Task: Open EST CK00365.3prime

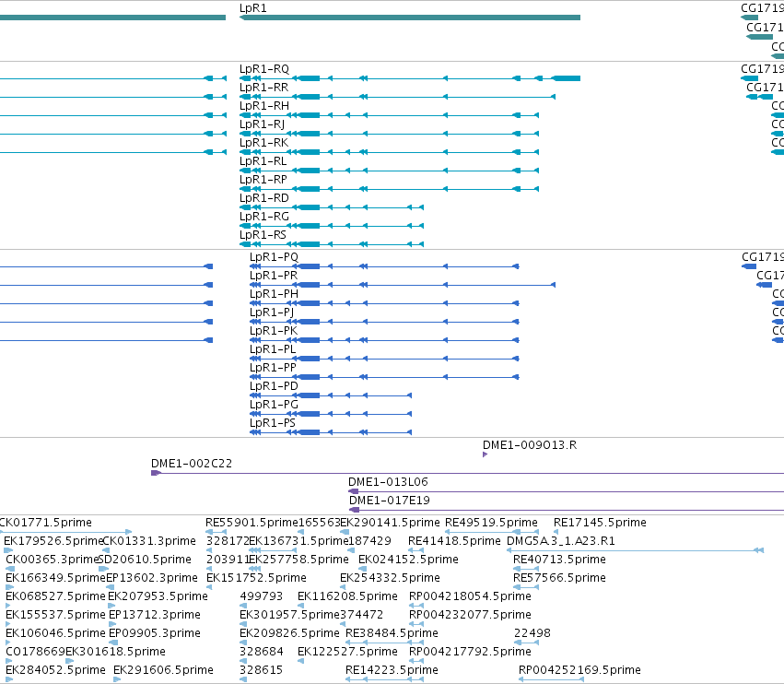Action: click(53, 560)
